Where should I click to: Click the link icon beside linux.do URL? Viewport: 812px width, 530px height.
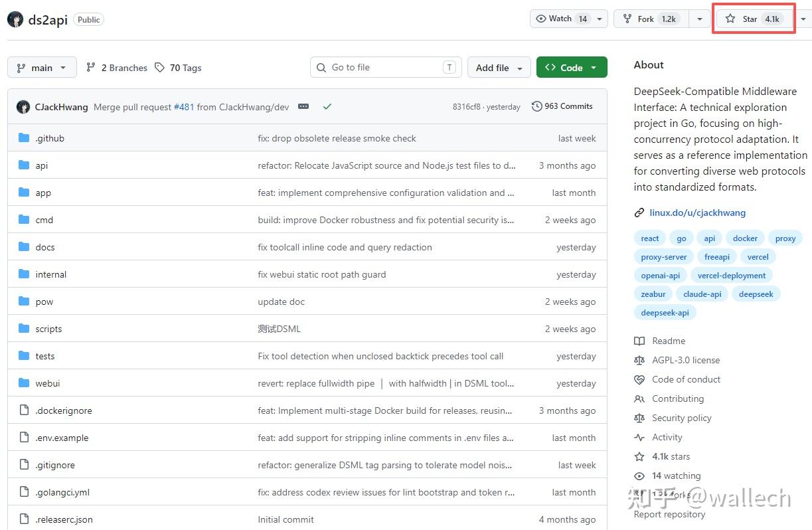click(639, 213)
